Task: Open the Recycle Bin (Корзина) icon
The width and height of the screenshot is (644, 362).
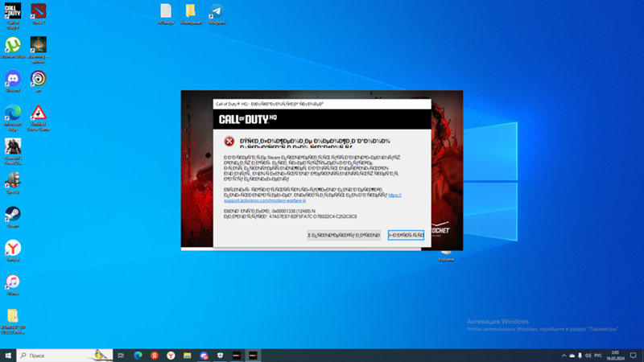Action: tap(446, 254)
